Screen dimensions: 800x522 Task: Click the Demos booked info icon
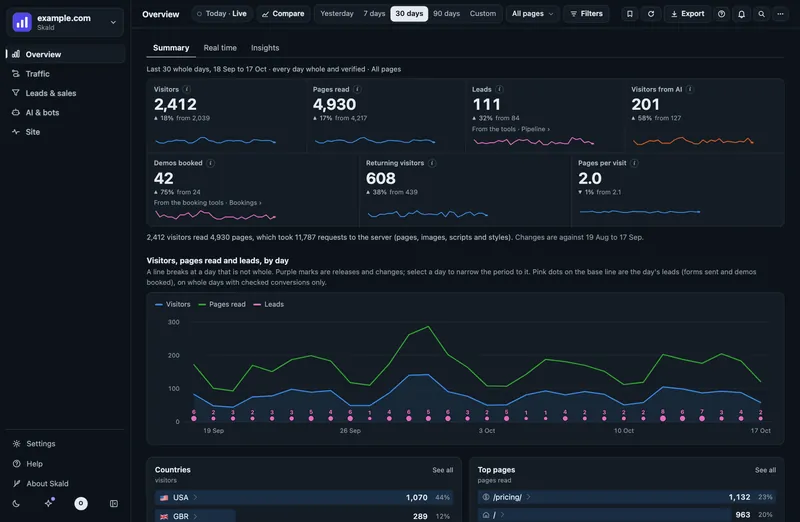[x=211, y=163]
